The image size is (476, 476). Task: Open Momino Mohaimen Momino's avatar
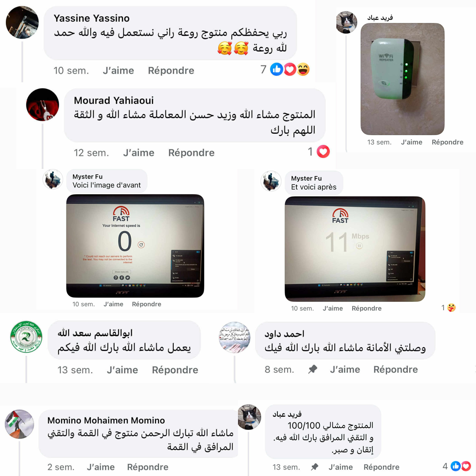pos(20,424)
